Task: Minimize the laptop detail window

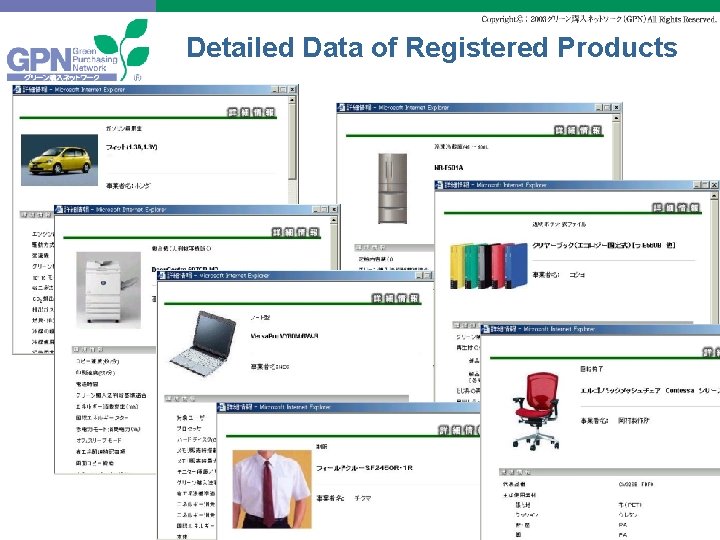Action: pyautogui.click(x=419, y=276)
